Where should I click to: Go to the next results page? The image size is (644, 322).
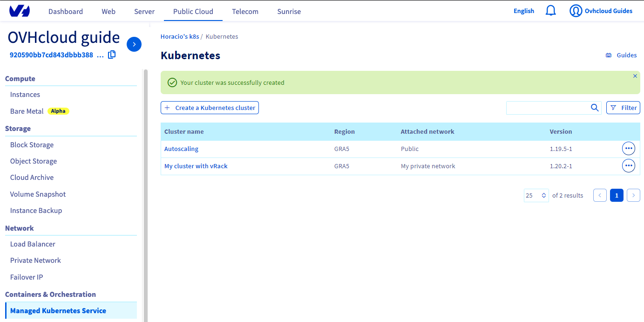(633, 195)
